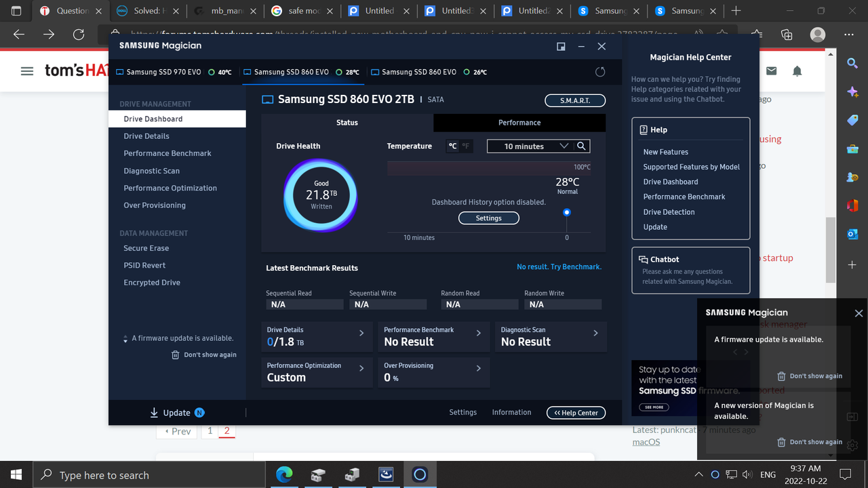
Task: Open the browser profile avatar
Action: pyautogui.click(x=818, y=35)
